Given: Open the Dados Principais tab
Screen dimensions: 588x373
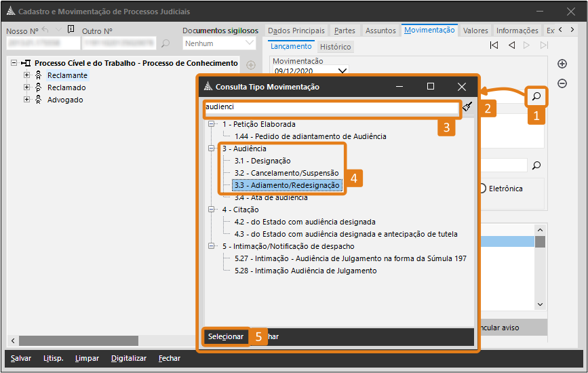Looking at the screenshot, I should click(296, 31).
